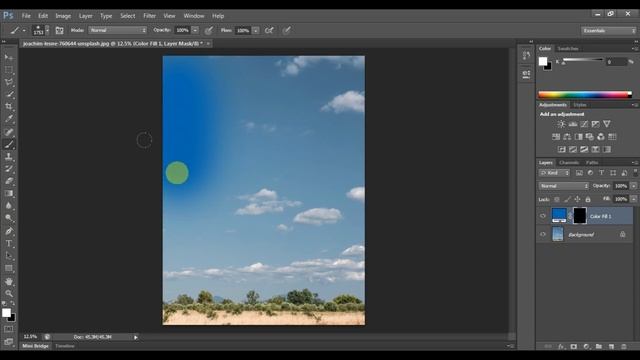Switch to the Paths tab

tap(592, 162)
